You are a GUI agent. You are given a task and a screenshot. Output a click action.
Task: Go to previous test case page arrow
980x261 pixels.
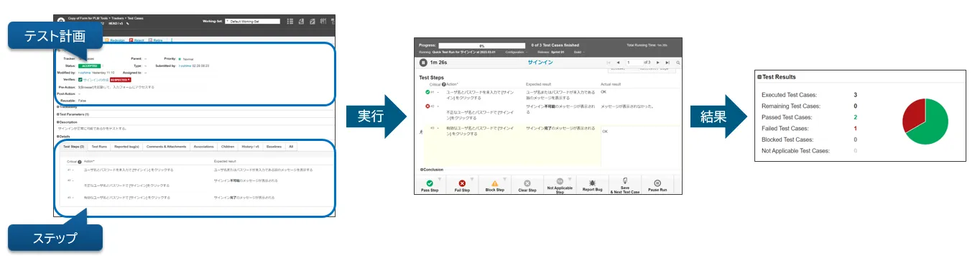618,63
